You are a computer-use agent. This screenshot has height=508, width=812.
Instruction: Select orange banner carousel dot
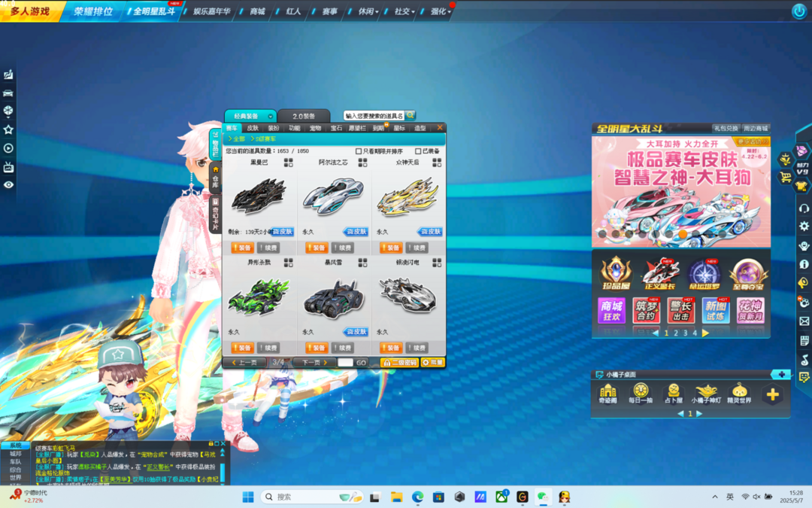click(x=683, y=234)
